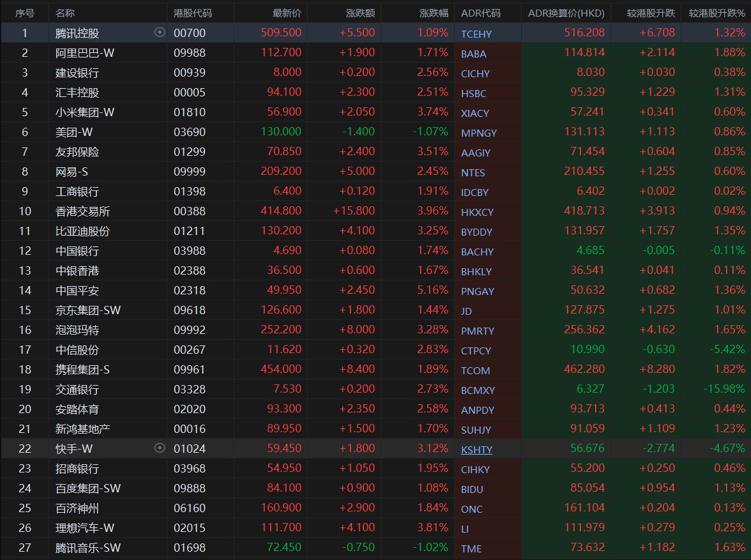The height and width of the screenshot is (560, 751).
Task: Click stock code 03690 for 美团-W
Action: coord(190,132)
